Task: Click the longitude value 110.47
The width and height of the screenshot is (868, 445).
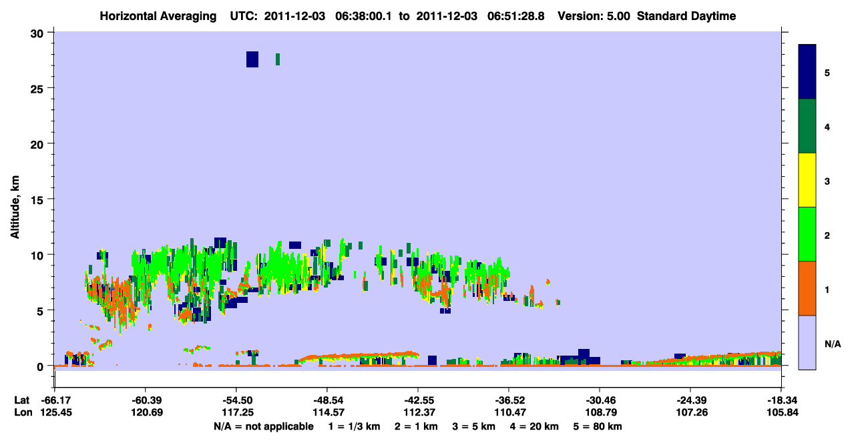Action: 509,412
